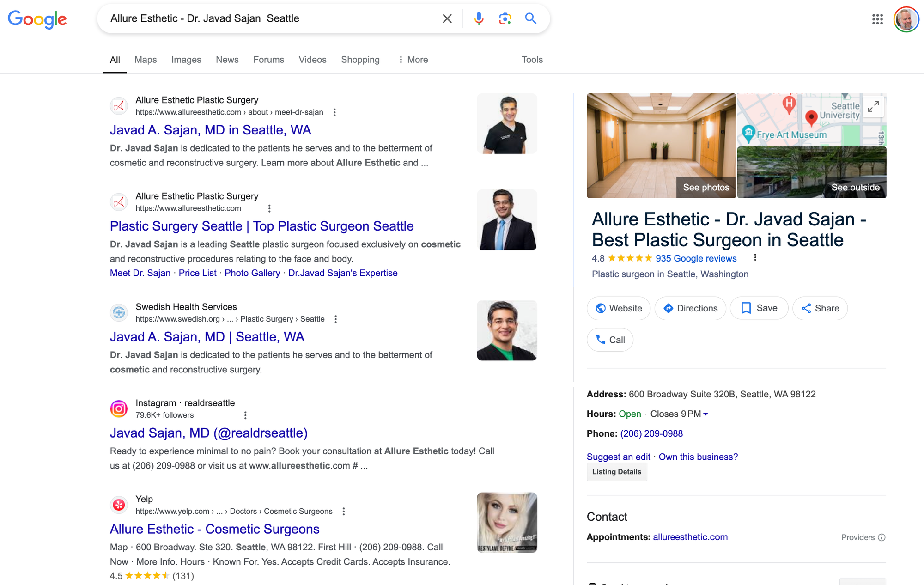Switch to the Maps tab

(146, 60)
